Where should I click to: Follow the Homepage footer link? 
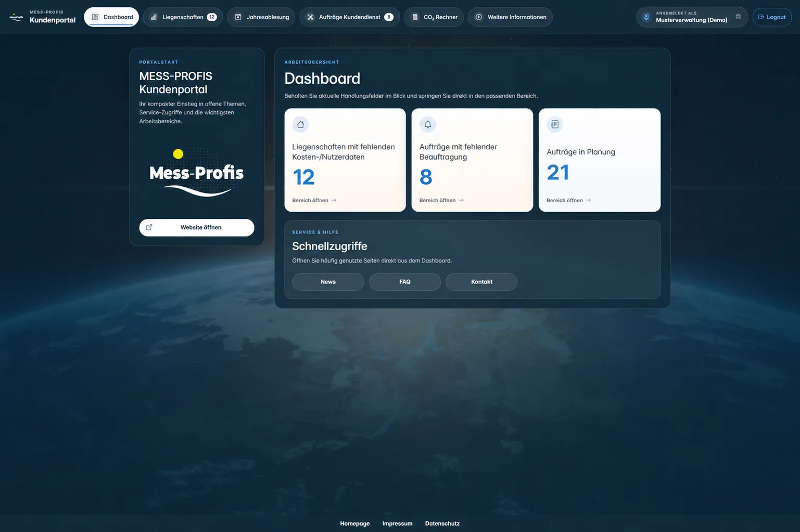click(355, 524)
